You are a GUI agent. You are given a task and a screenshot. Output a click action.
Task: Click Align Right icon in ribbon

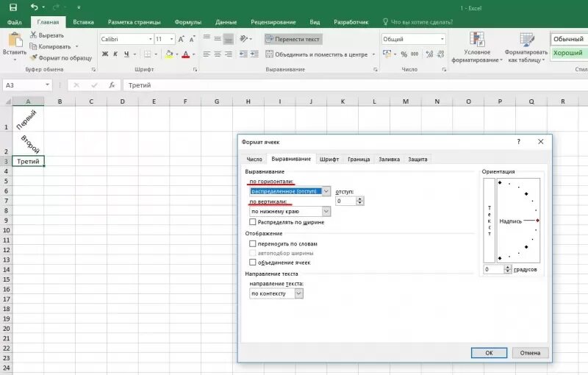pos(229,54)
